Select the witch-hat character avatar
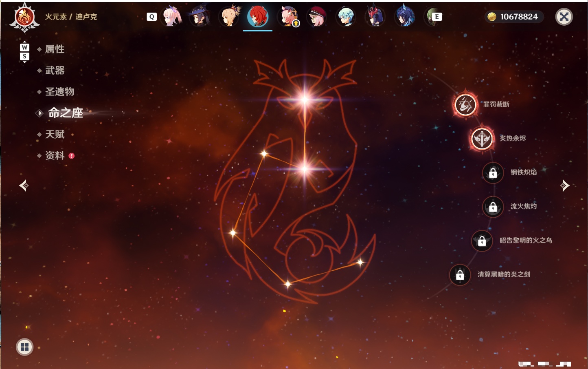The height and width of the screenshot is (369, 588). click(x=200, y=17)
